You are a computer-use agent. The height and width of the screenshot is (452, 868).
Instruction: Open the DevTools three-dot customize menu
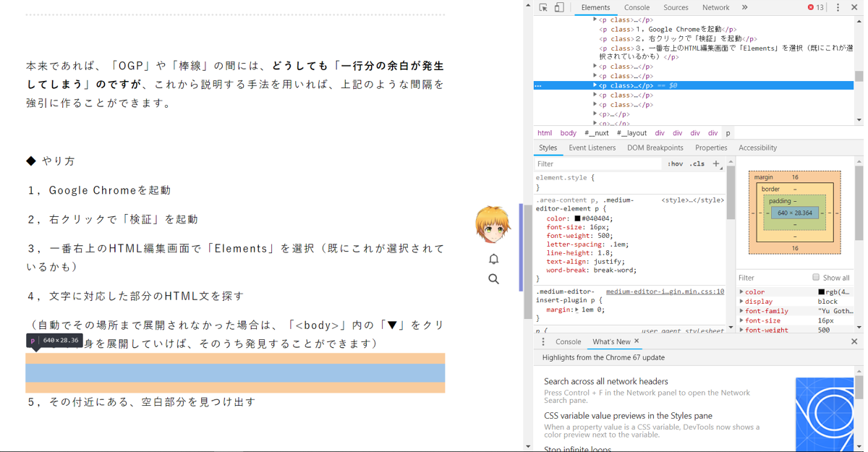[x=838, y=8]
